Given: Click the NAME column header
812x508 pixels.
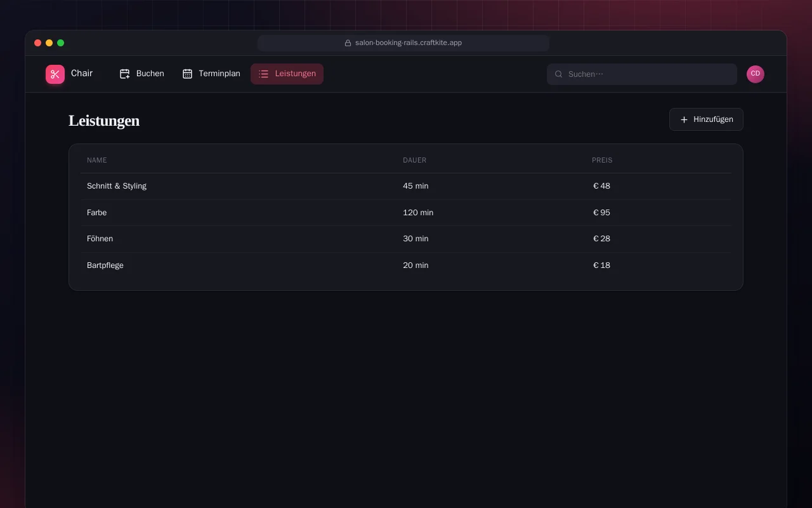Looking at the screenshot, I should 97,160.
